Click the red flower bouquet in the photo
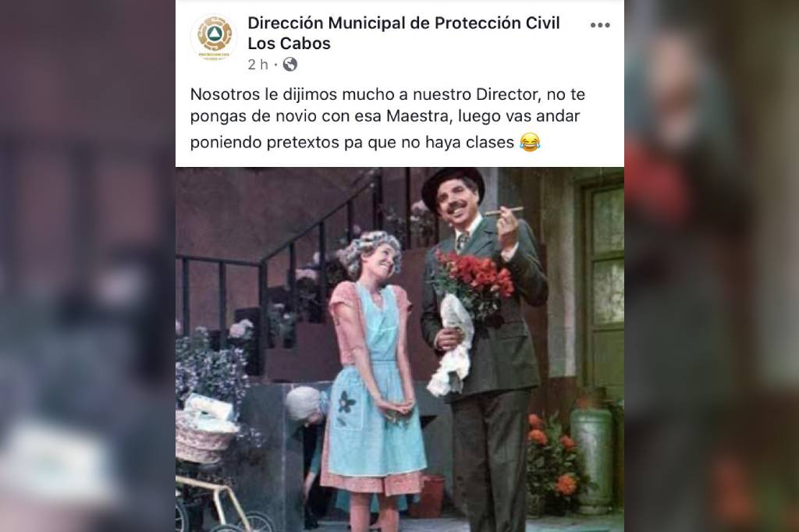The height and width of the screenshot is (532, 799). [x=474, y=280]
